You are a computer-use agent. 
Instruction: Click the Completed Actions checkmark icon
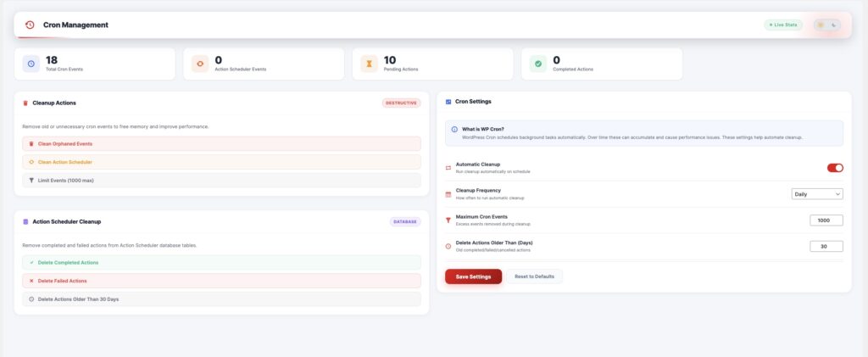click(x=537, y=64)
